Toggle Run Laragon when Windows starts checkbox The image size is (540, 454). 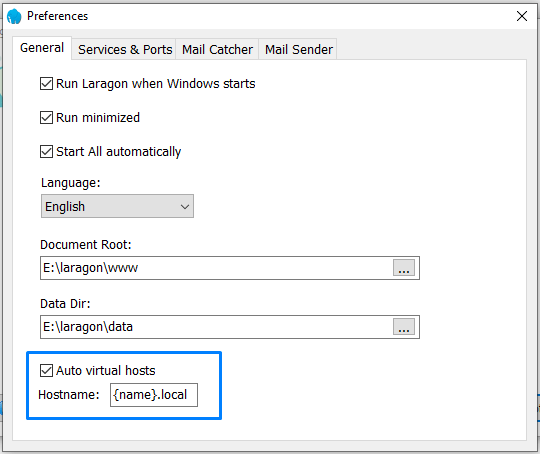pyautogui.click(x=46, y=83)
